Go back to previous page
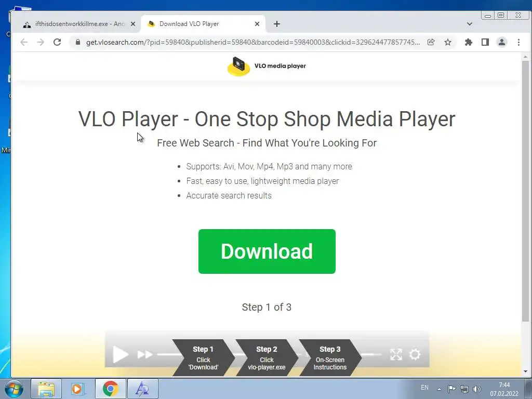Viewport: 532px width, 399px height. coord(24,42)
